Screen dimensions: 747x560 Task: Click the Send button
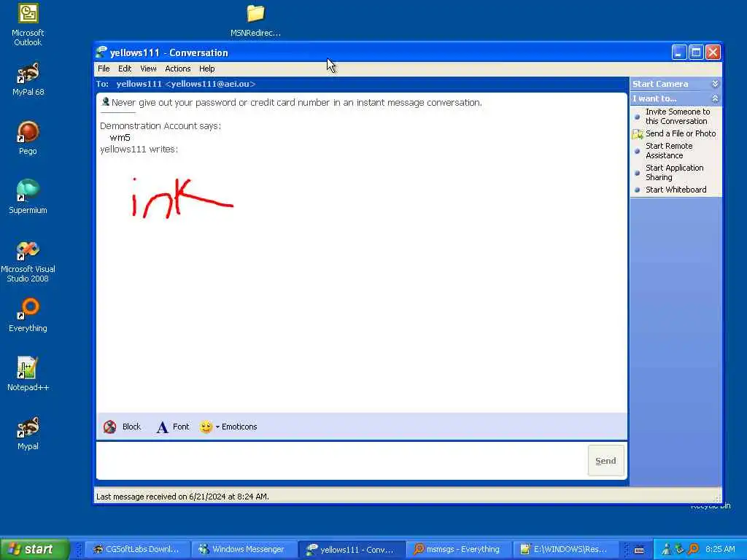click(605, 461)
